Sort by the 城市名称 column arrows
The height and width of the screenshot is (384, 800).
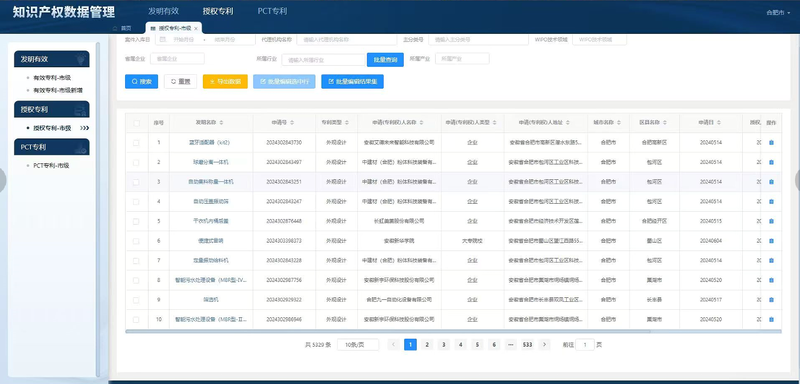(x=619, y=123)
